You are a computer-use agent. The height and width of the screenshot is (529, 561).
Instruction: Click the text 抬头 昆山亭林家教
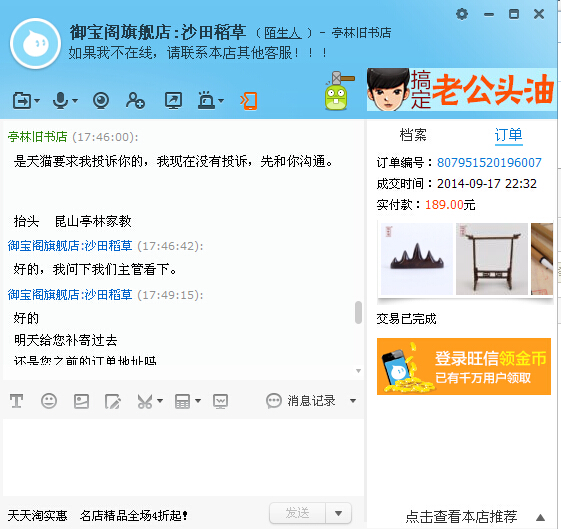tap(73, 221)
